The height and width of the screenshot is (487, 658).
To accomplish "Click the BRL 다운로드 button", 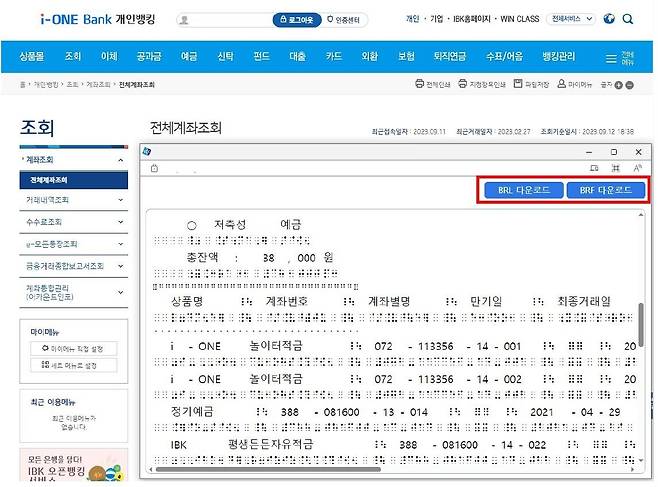I will [x=523, y=190].
